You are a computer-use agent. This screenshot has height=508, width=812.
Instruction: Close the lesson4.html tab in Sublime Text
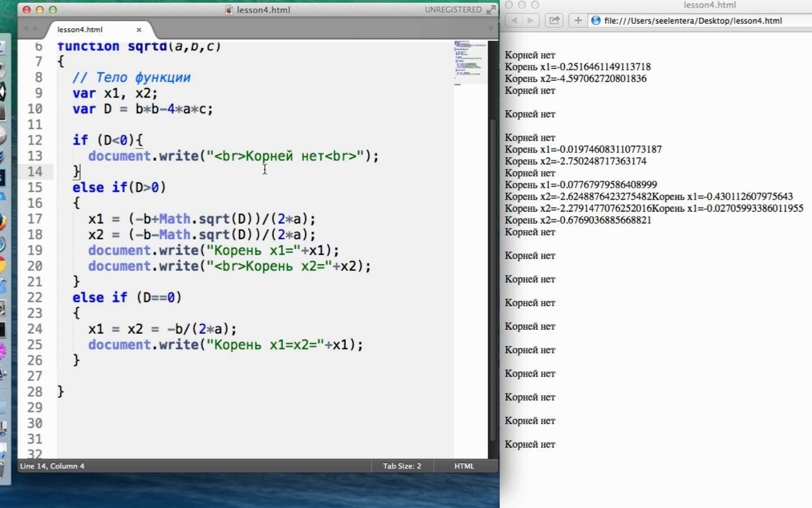point(139,29)
